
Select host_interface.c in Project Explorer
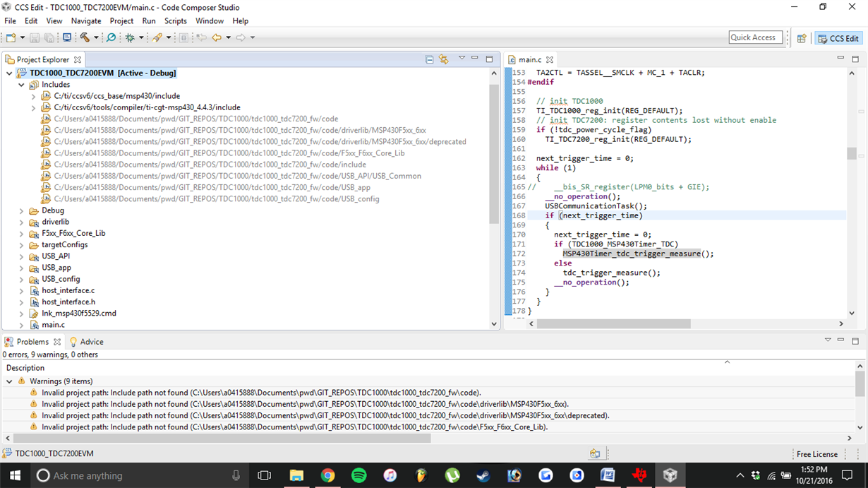coord(68,290)
